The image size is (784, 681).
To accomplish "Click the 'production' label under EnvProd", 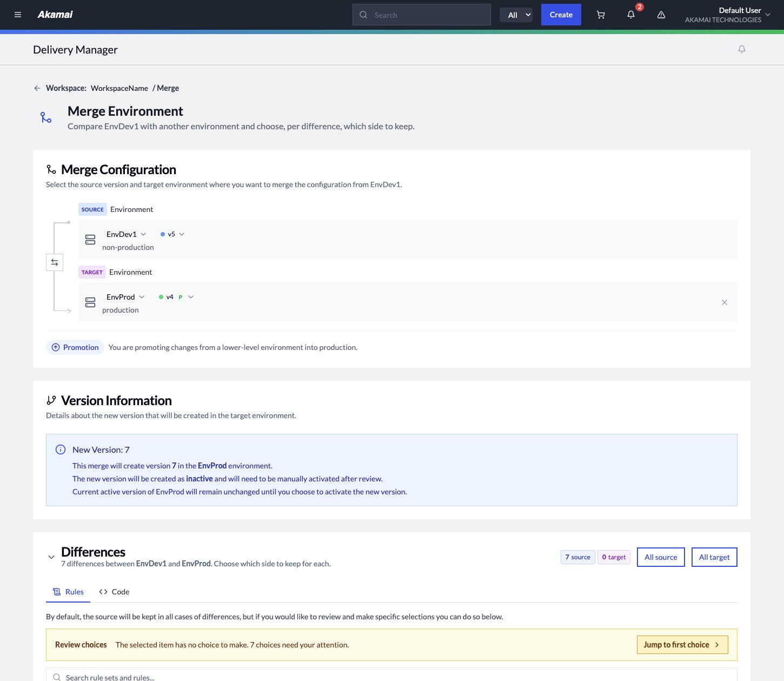I will pyautogui.click(x=121, y=310).
